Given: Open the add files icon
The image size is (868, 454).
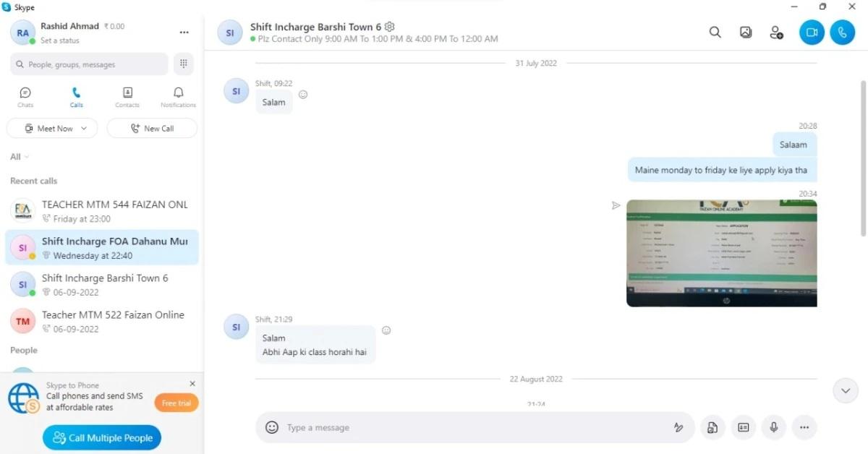Looking at the screenshot, I should pyautogui.click(x=712, y=427).
